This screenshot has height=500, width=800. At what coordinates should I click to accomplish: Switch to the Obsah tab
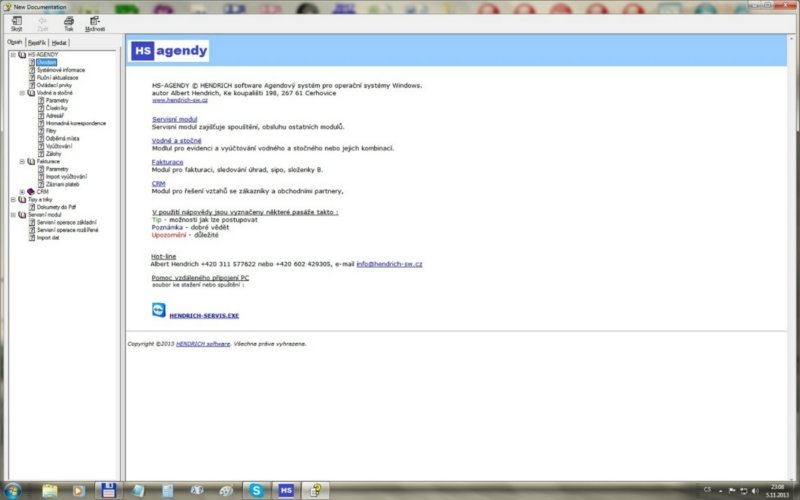point(15,42)
